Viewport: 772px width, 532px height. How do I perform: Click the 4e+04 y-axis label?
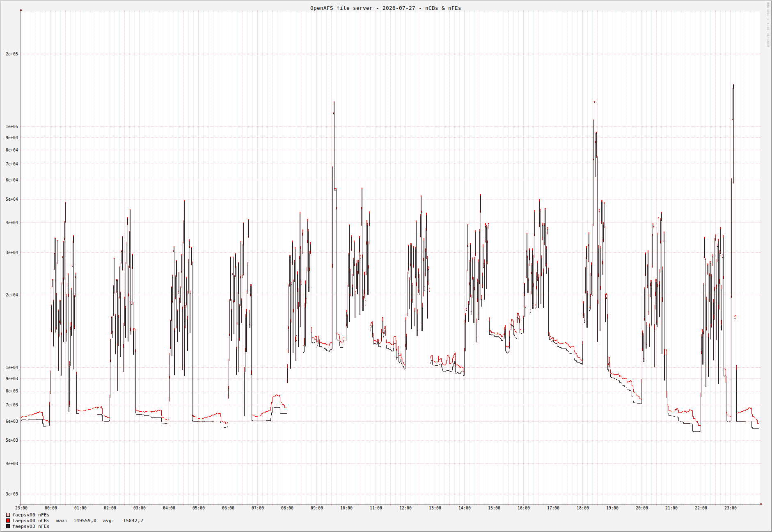tap(12, 222)
